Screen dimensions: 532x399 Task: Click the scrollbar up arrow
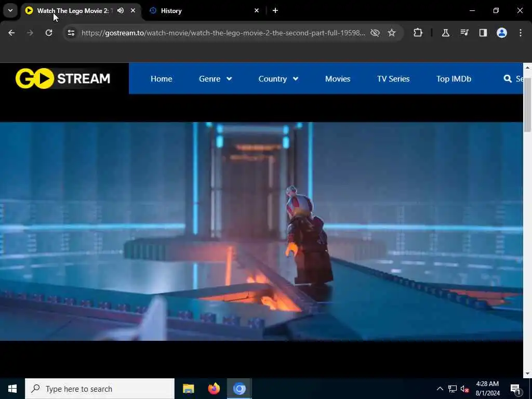[528, 68]
